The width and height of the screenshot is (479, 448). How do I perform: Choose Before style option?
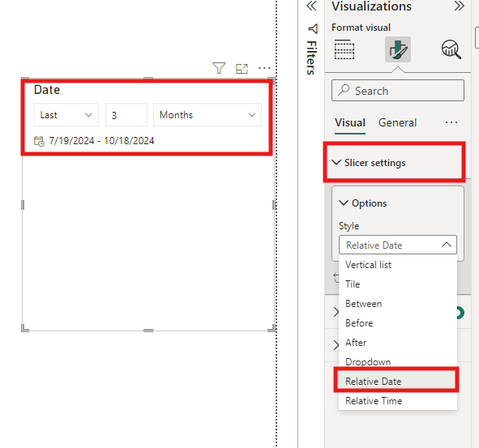coord(398,323)
